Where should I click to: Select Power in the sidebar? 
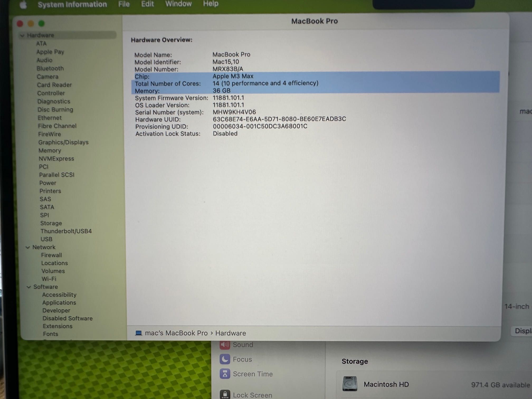(x=48, y=183)
